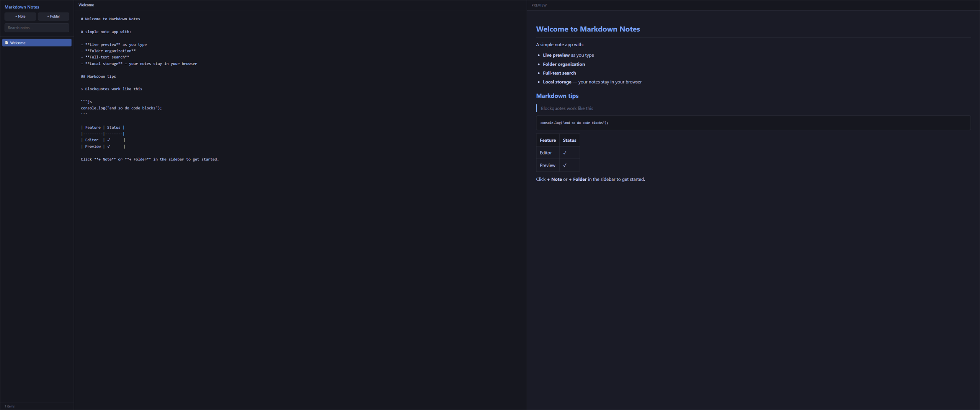Image resolution: width=980 pixels, height=410 pixels.
Task: Click the Welcome note document icon
Action: click(7, 43)
